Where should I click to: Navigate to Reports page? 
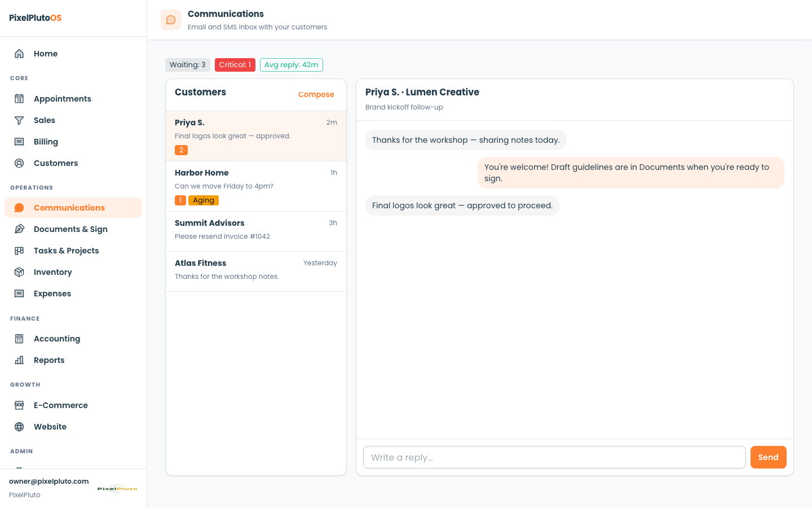tap(73, 360)
